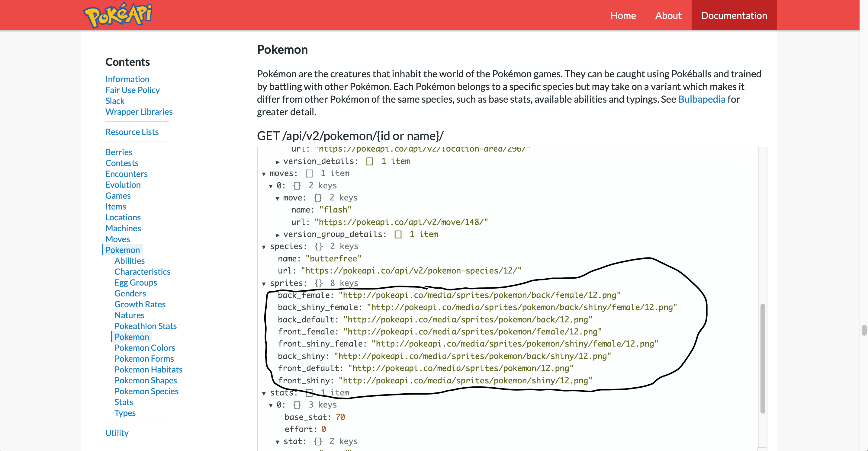Collapse the stats array
The image size is (868, 451).
pyautogui.click(x=264, y=393)
